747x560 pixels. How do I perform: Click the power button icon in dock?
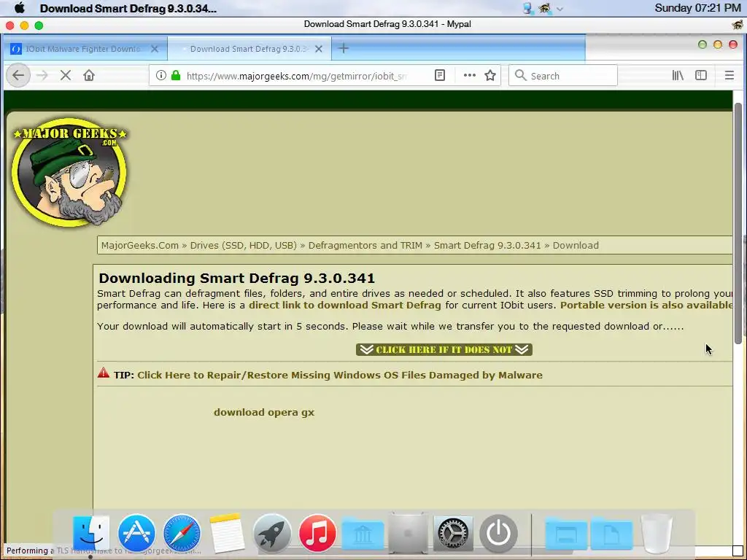498,533
